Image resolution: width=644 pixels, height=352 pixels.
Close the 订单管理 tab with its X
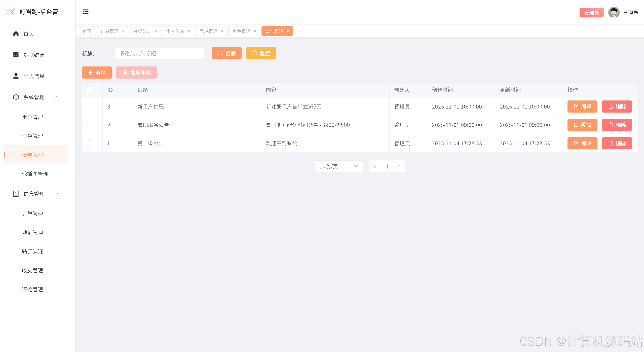(123, 31)
